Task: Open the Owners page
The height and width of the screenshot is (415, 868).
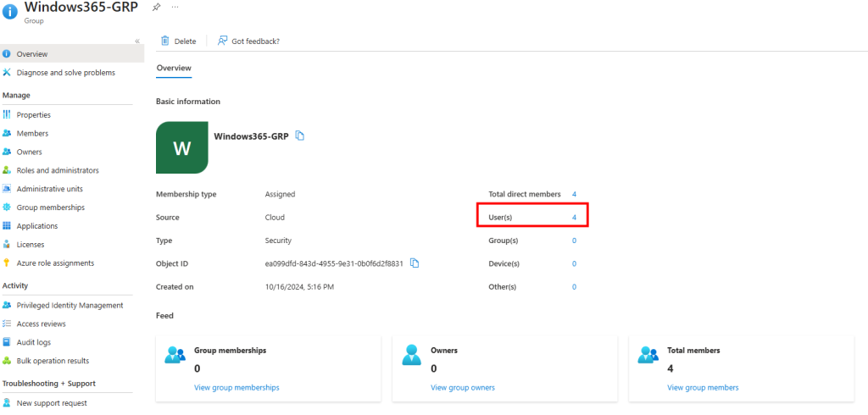Action: tap(30, 152)
